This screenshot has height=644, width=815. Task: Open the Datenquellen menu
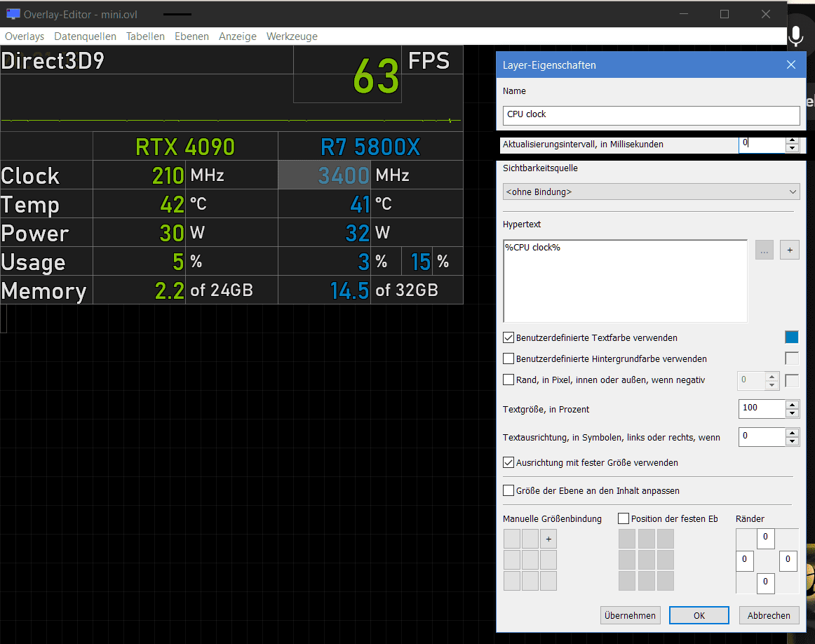(86, 36)
